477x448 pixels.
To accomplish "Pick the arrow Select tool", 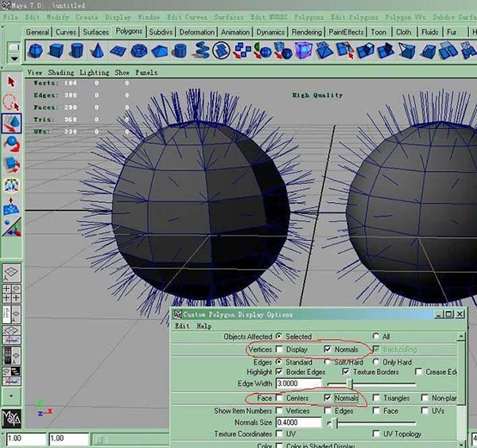I will (11, 82).
